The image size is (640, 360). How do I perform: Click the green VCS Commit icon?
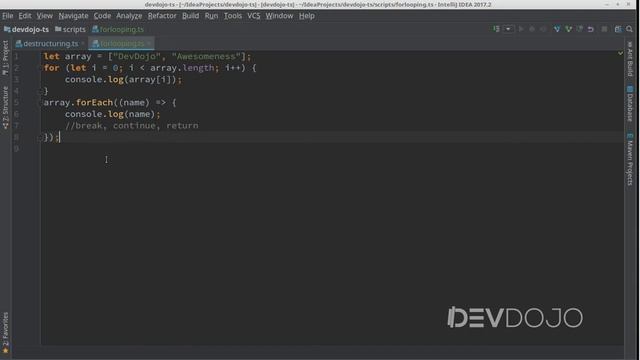point(568,29)
